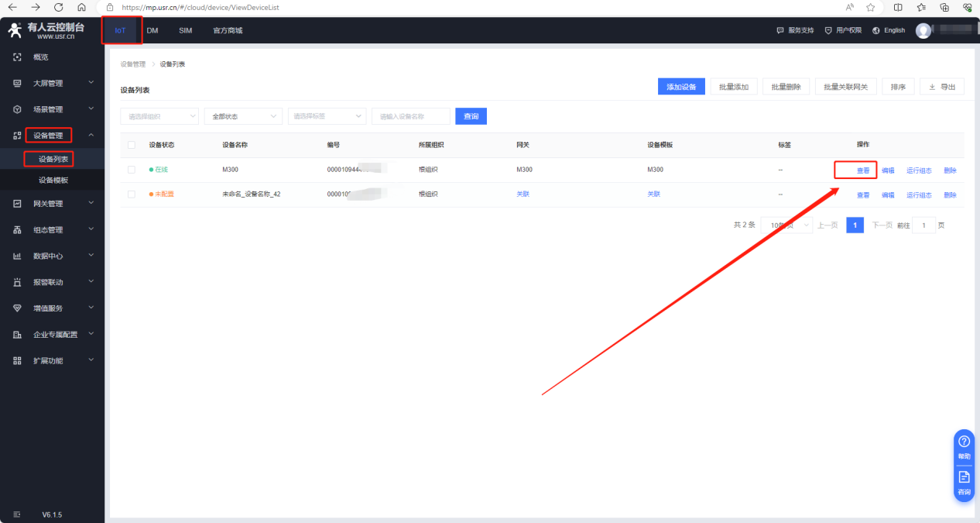Image resolution: width=980 pixels, height=523 pixels.
Task: Check the checkbox for the M300 device row
Action: coord(131,170)
